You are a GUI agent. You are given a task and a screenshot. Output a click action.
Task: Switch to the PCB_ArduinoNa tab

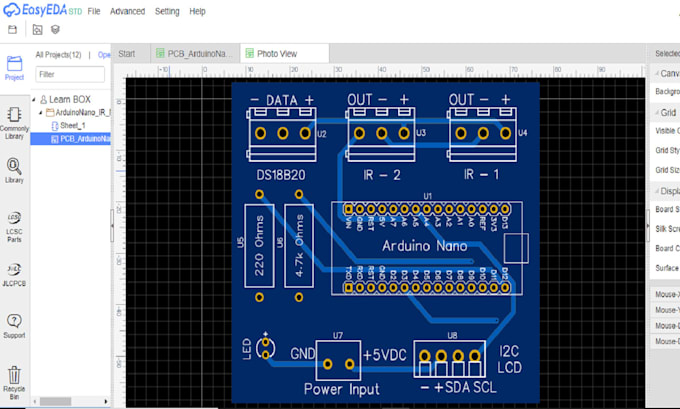click(195, 54)
